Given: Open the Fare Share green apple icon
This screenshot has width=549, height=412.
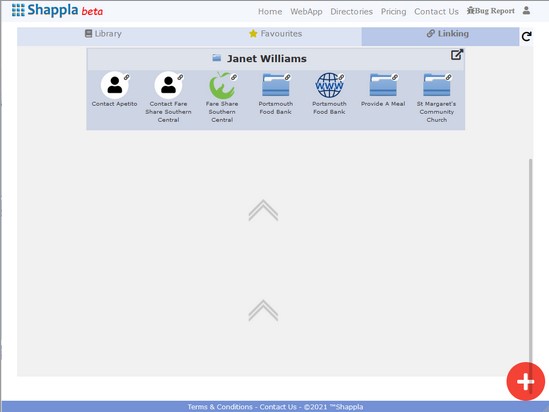Looking at the screenshot, I should (x=222, y=85).
